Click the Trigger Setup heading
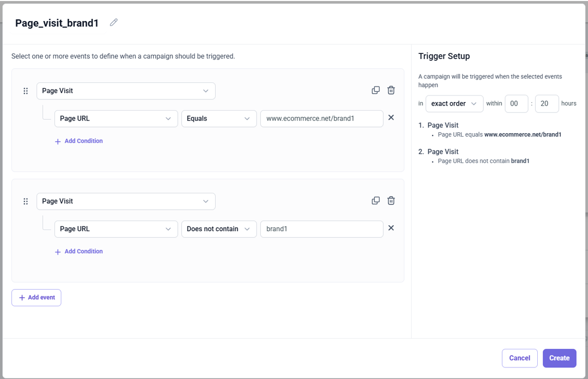 444,56
